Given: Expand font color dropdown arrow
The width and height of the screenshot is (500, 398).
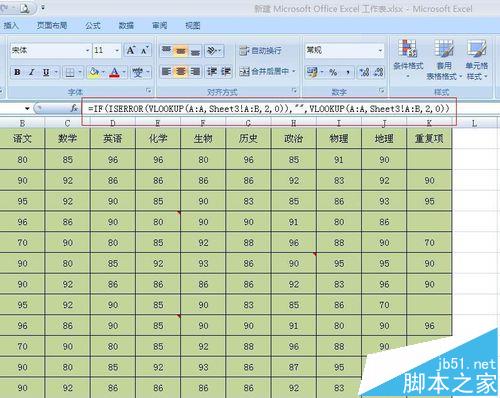Looking at the screenshot, I should pyautogui.click(x=124, y=72).
